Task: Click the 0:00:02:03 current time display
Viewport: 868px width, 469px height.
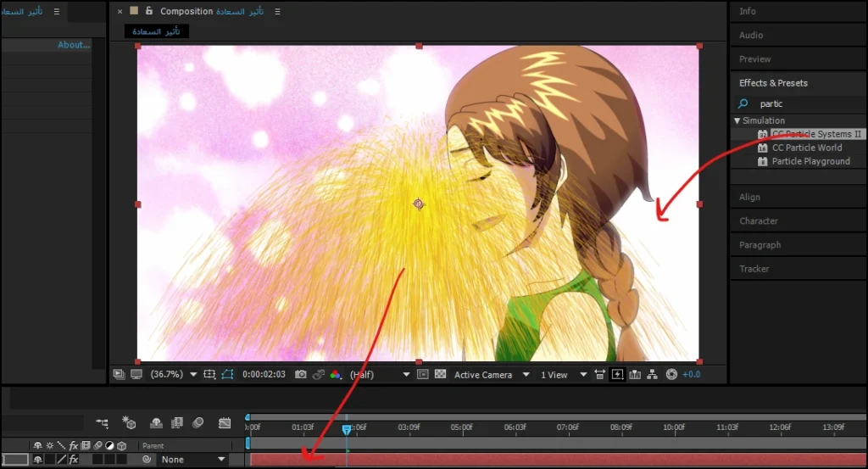Action: pos(264,374)
